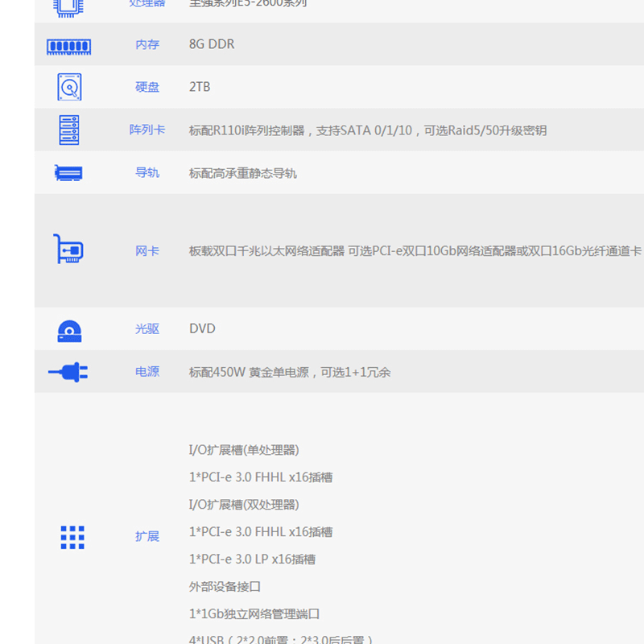Select the network card icon
The width and height of the screenshot is (644, 644).
[69, 250]
